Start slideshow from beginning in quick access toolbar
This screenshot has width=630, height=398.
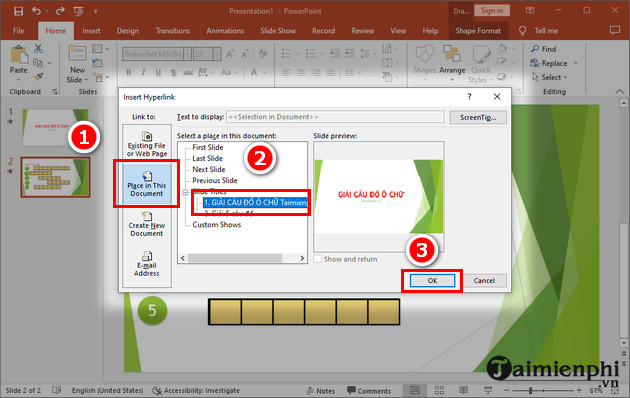(78, 11)
